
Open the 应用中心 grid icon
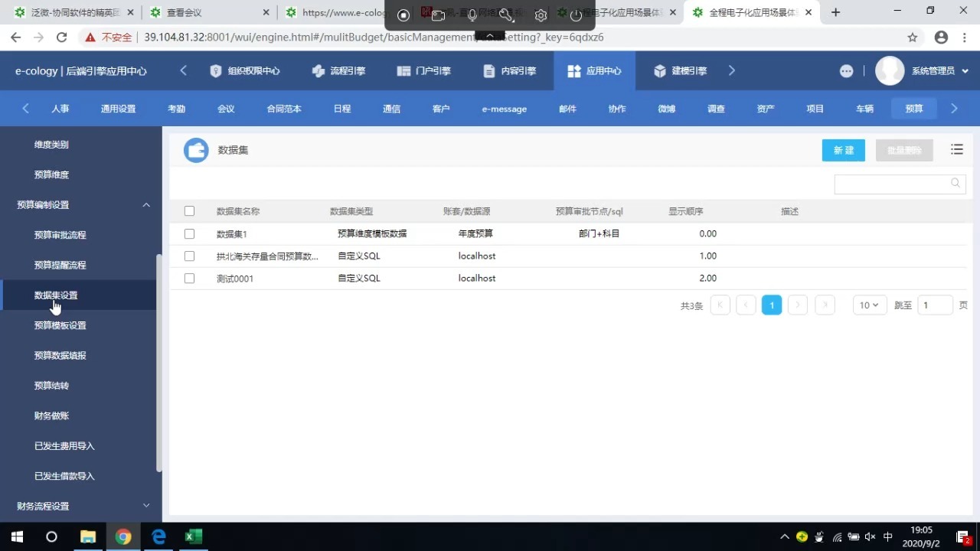[x=574, y=71]
